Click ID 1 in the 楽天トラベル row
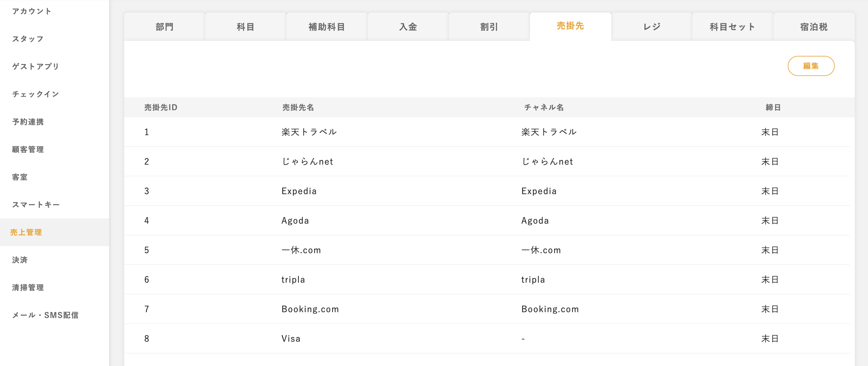 [x=146, y=132]
